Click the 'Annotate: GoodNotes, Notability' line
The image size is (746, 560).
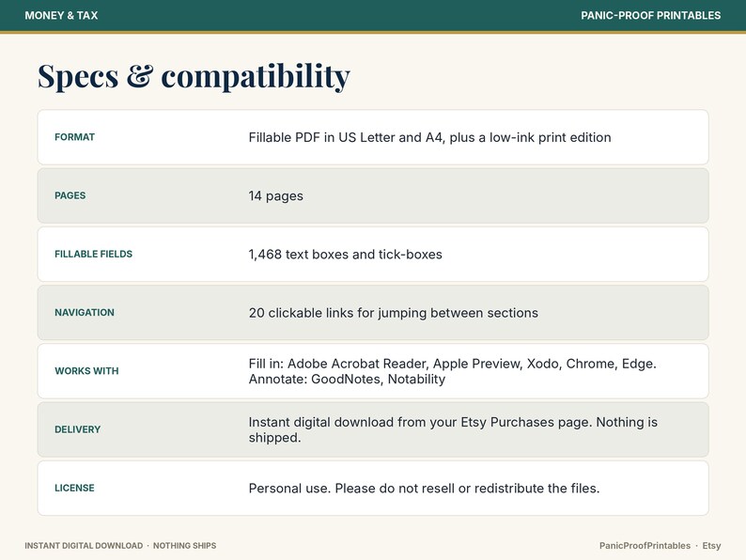coord(347,380)
